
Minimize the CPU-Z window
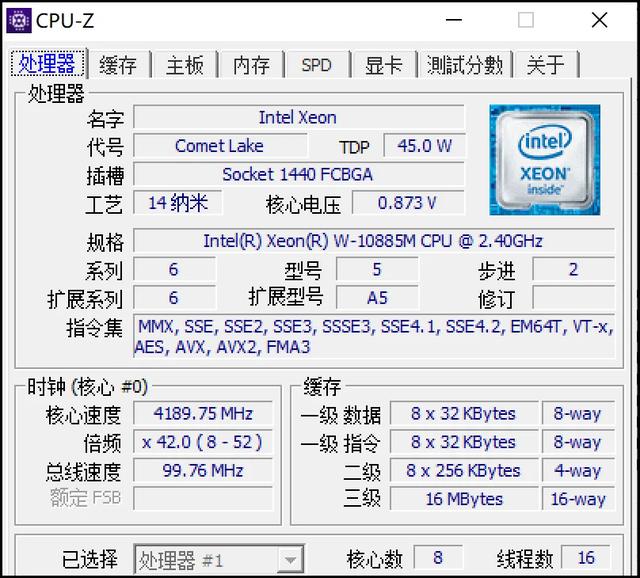point(453,20)
